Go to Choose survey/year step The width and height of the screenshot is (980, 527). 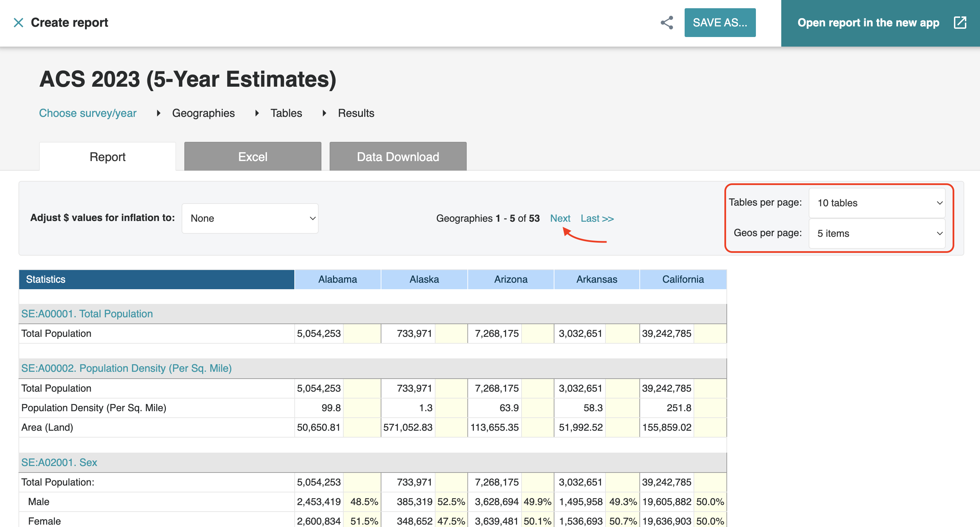(87, 113)
